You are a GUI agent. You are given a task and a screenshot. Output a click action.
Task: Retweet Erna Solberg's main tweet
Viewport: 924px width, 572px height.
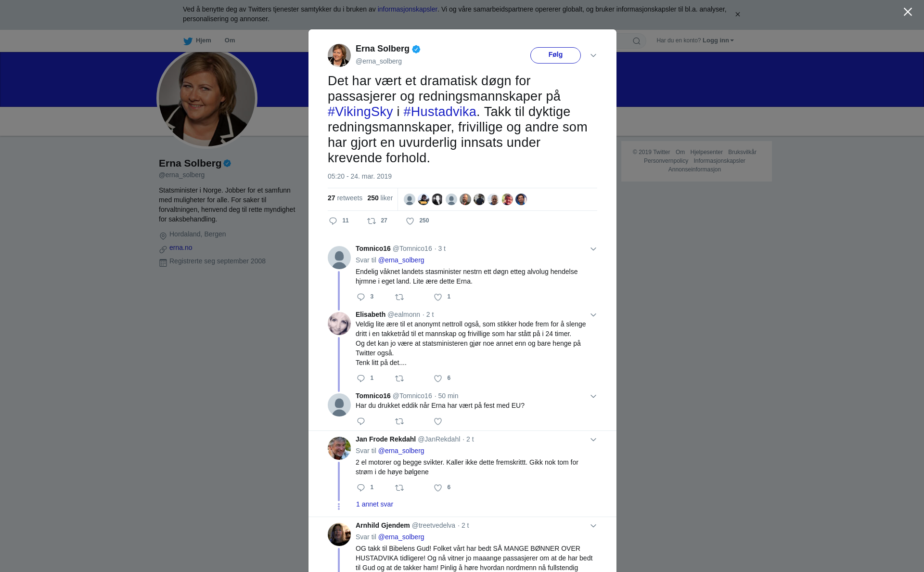(x=372, y=221)
